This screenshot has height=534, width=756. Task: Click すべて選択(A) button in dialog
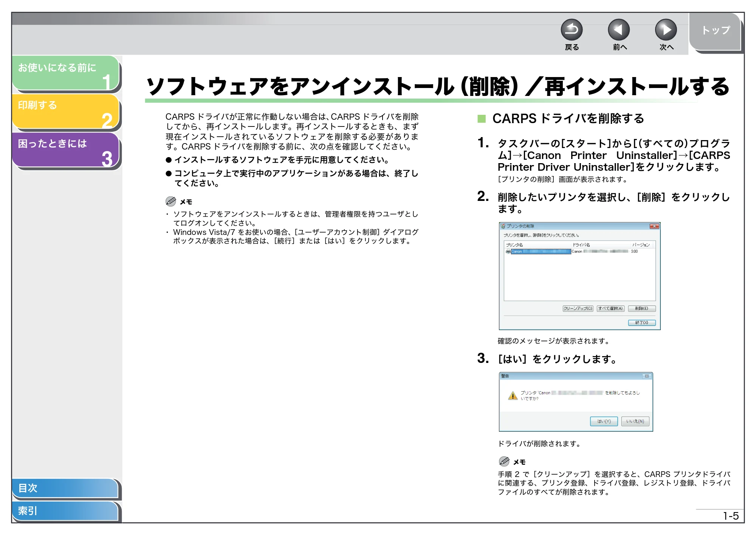click(610, 309)
